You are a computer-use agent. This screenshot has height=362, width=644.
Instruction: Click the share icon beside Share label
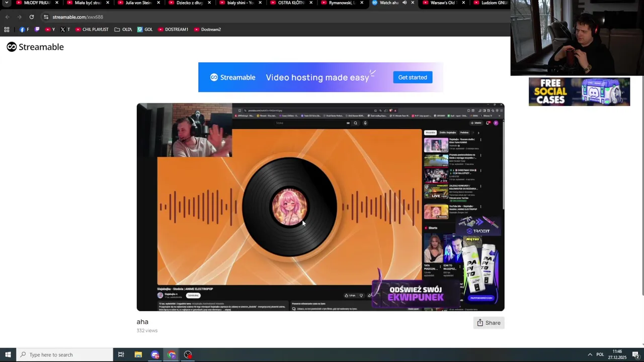[480, 323]
